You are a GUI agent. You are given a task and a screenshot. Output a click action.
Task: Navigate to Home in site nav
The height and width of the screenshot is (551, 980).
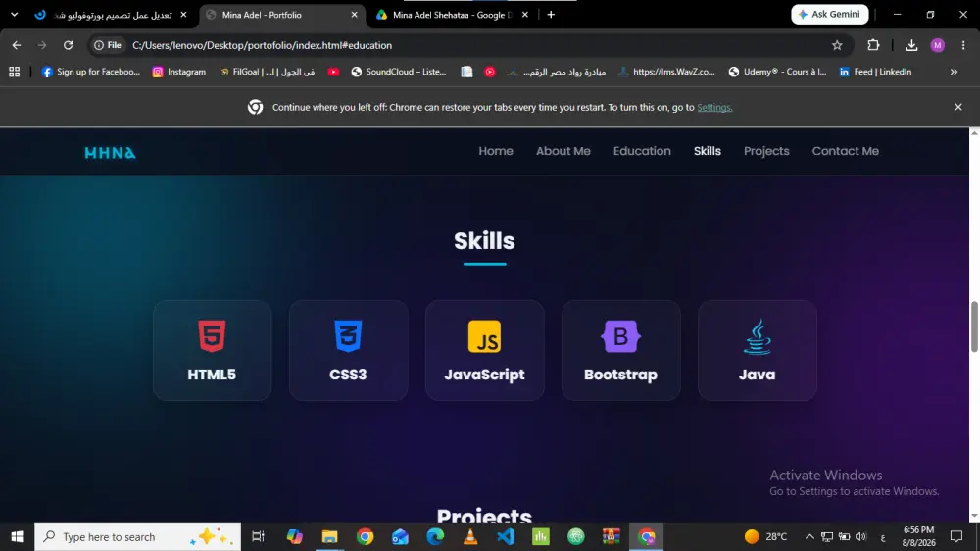[x=496, y=151]
